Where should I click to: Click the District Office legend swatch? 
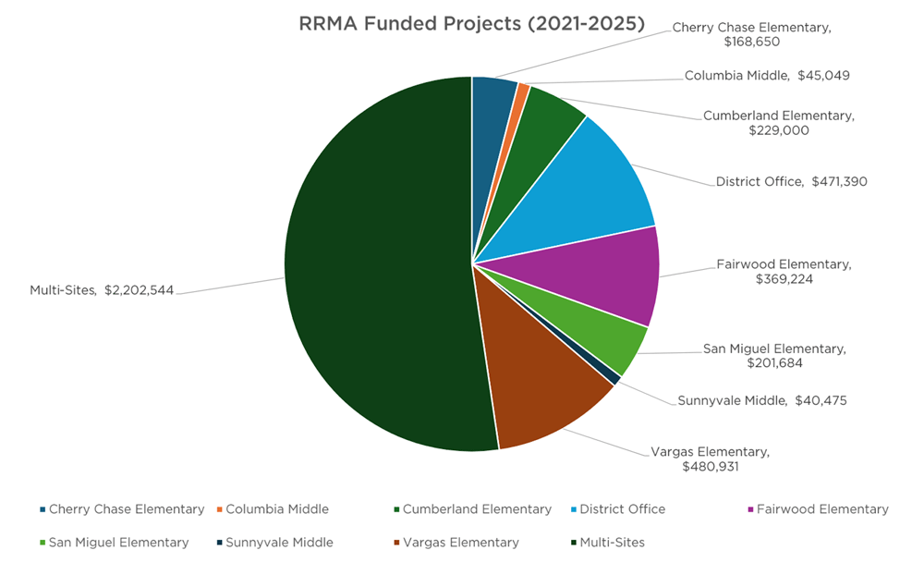pyautogui.click(x=574, y=509)
